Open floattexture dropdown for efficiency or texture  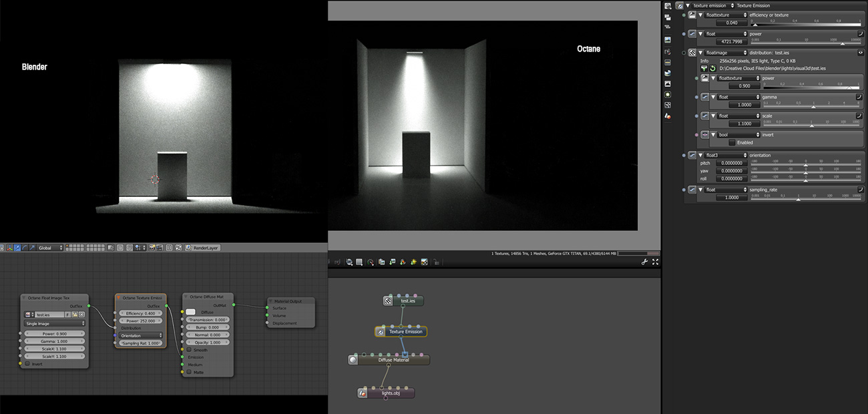tap(726, 15)
